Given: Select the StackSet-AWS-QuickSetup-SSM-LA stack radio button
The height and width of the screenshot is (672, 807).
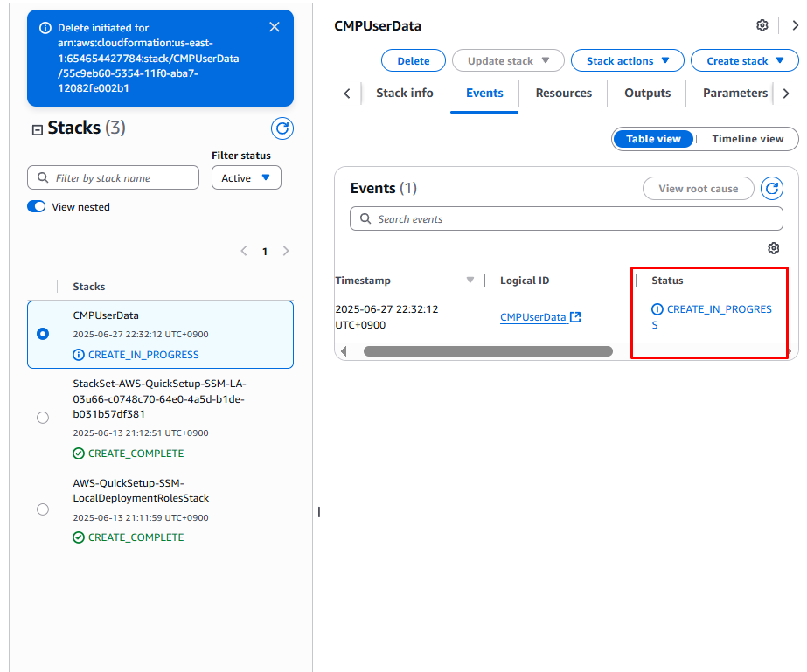Looking at the screenshot, I should (x=43, y=418).
